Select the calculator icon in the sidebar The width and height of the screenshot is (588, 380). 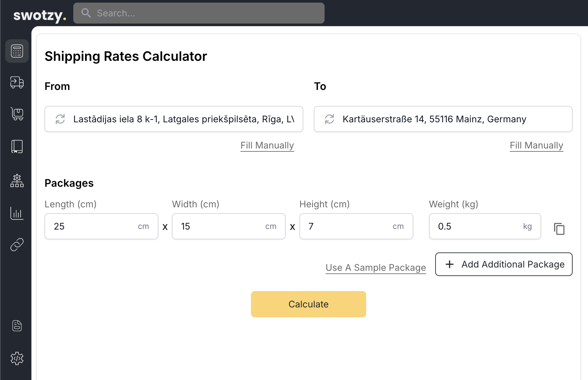click(x=17, y=51)
